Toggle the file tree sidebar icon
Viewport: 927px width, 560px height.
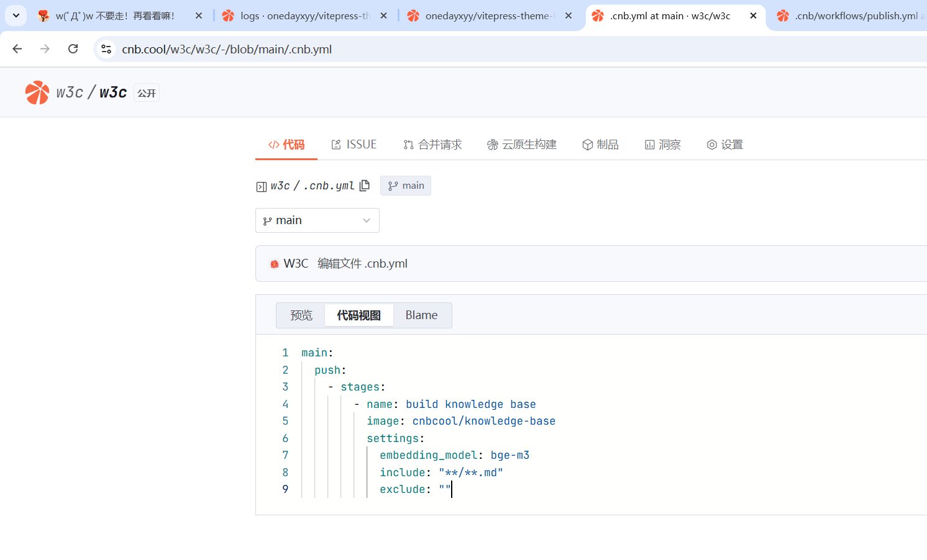pos(262,186)
